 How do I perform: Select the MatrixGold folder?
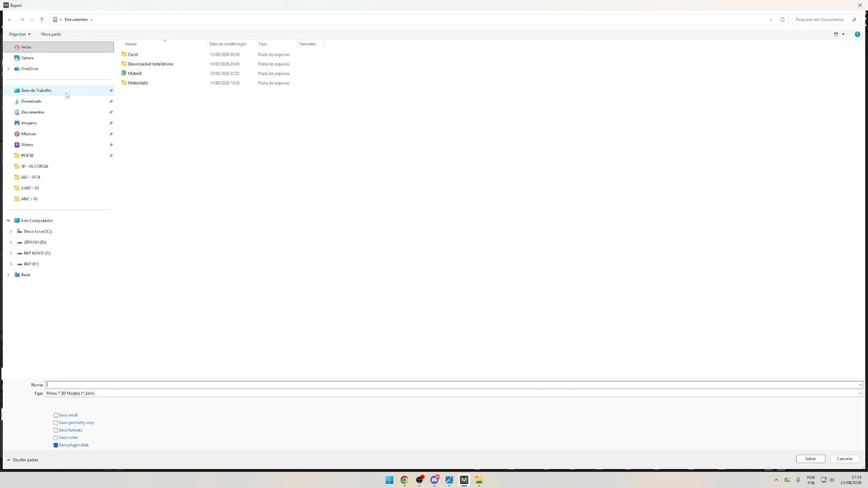[x=138, y=83]
